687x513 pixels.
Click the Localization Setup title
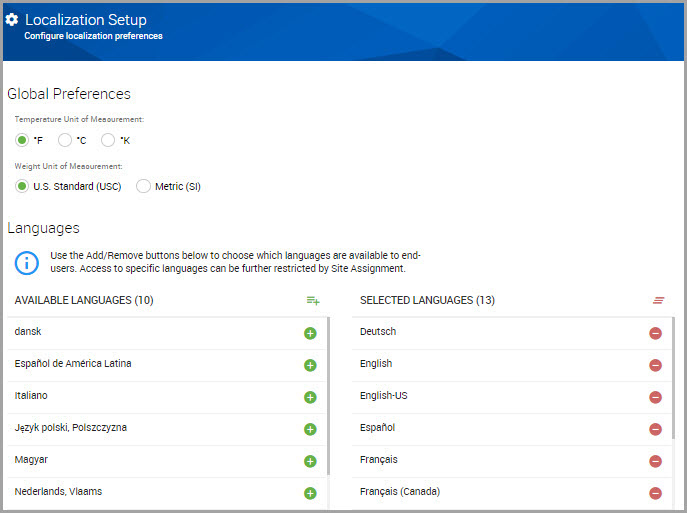click(85, 20)
